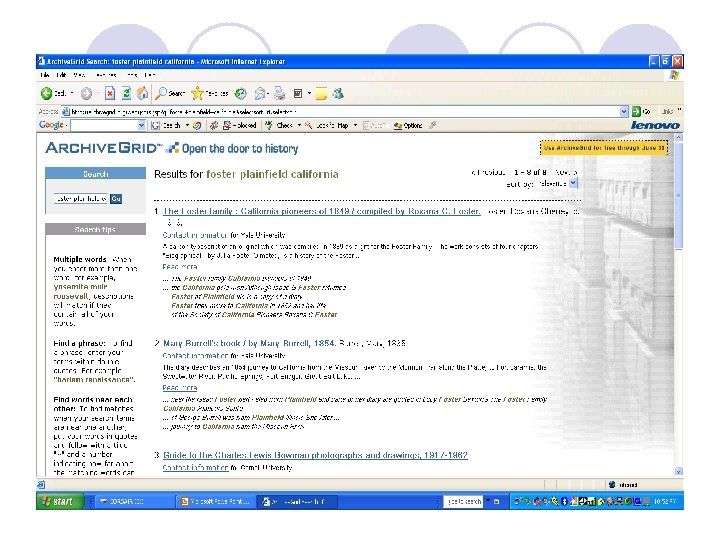Click the Edit page icon
The width and height of the screenshot is (720, 540).
pos(298,94)
